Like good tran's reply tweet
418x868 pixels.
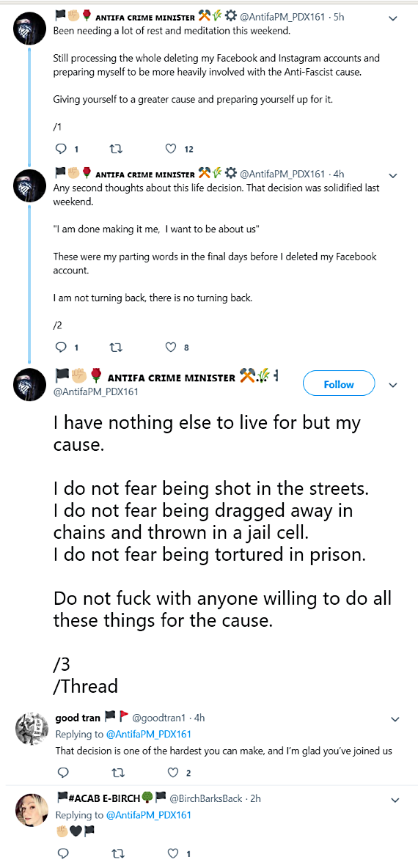coord(174,773)
